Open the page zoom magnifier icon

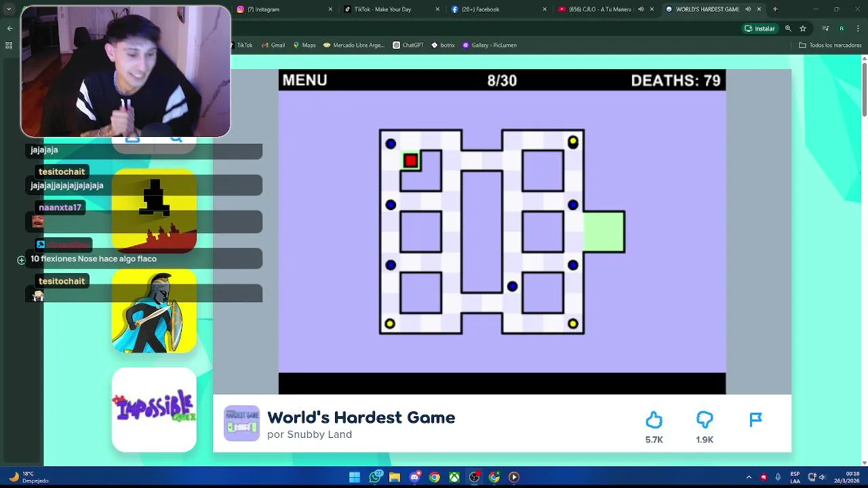pyautogui.click(x=788, y=28)
